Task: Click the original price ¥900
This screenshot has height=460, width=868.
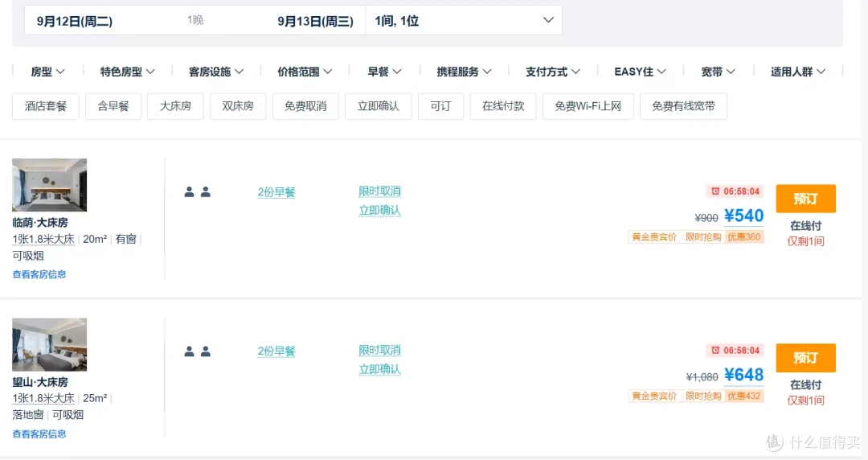Action: pyautogui.click(x=706, y=218)
